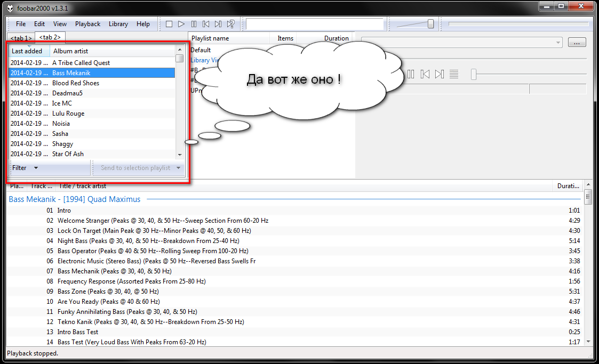Click the toolbar search input field
599x364 pixels.
coord(315,24)
